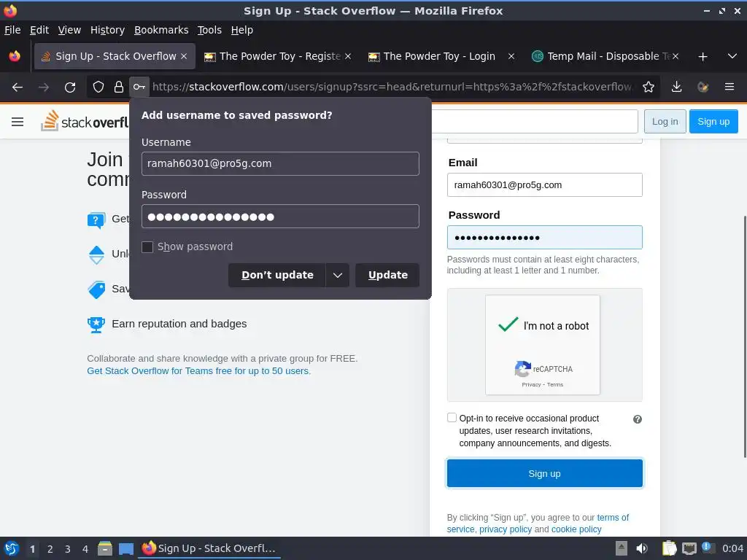Go back with the browser back arrow
747x560 pixels.
pyautogui.click(x=18, y=87)
